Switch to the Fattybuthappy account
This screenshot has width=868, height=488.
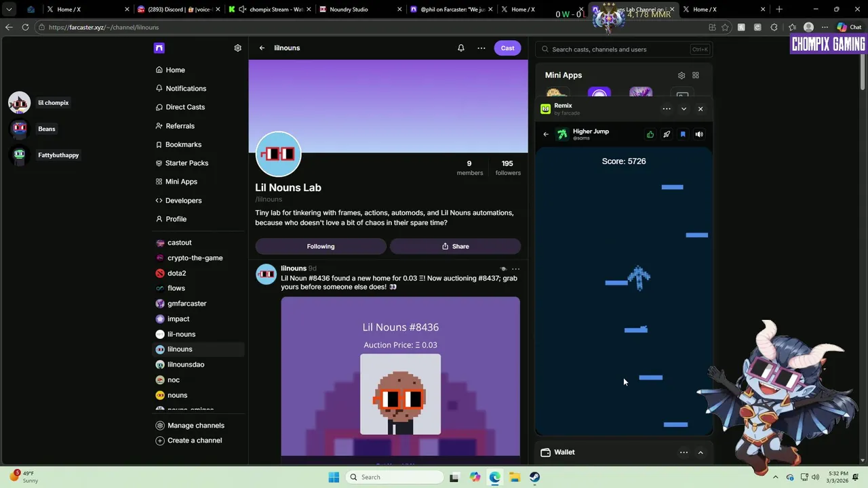pyautogui.click(x=45, y=155)
